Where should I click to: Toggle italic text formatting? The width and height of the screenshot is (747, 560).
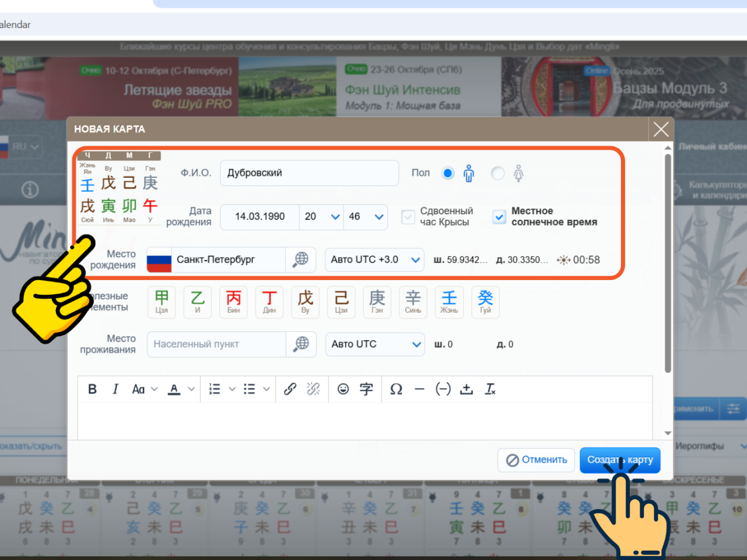(116, 389)
